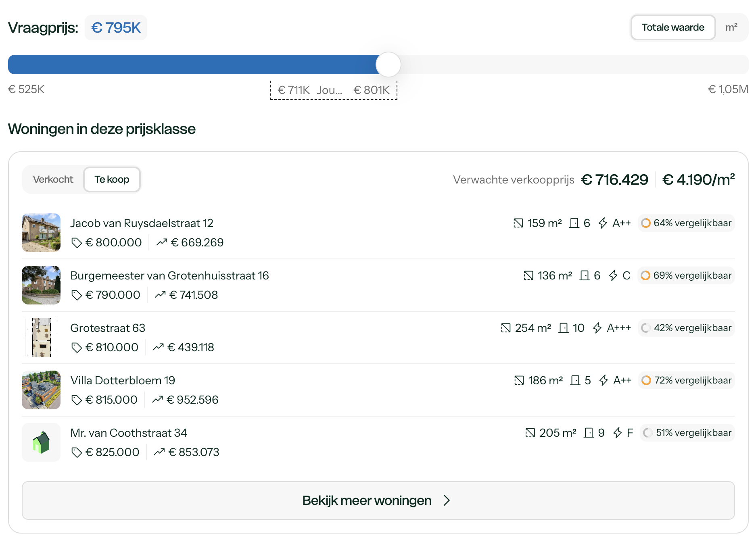Open Grotestraat 63 floor plan thumbnail

point(41,338)
